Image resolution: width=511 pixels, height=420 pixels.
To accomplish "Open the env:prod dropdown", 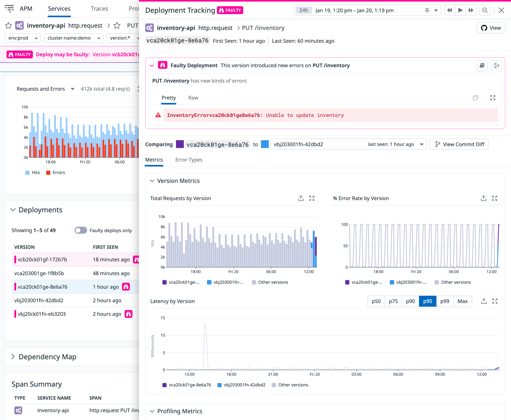I will [23, 38].
